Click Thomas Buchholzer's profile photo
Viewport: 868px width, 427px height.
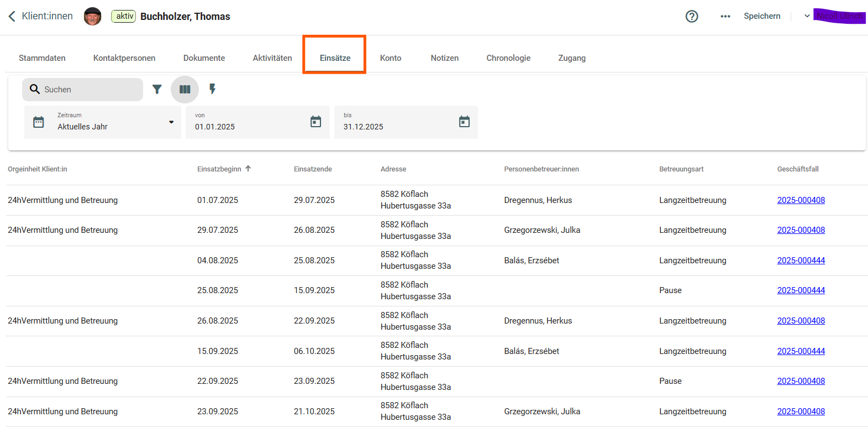pyautogui.click(x=92, y=16)
